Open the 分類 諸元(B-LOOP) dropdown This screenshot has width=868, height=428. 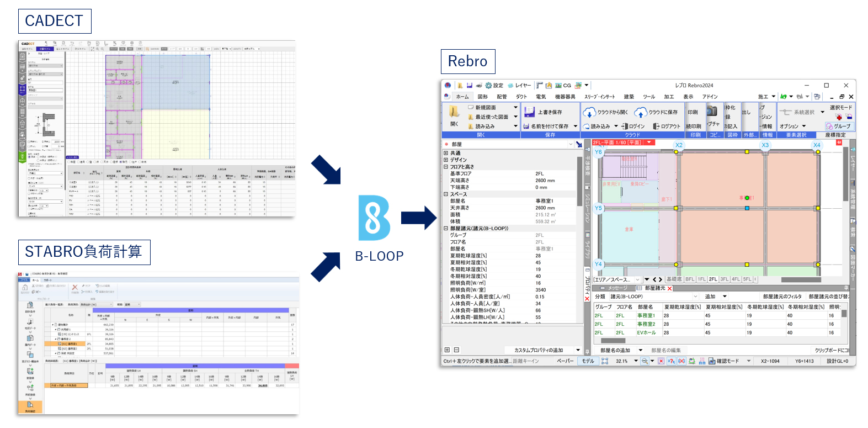click(693, 297)
